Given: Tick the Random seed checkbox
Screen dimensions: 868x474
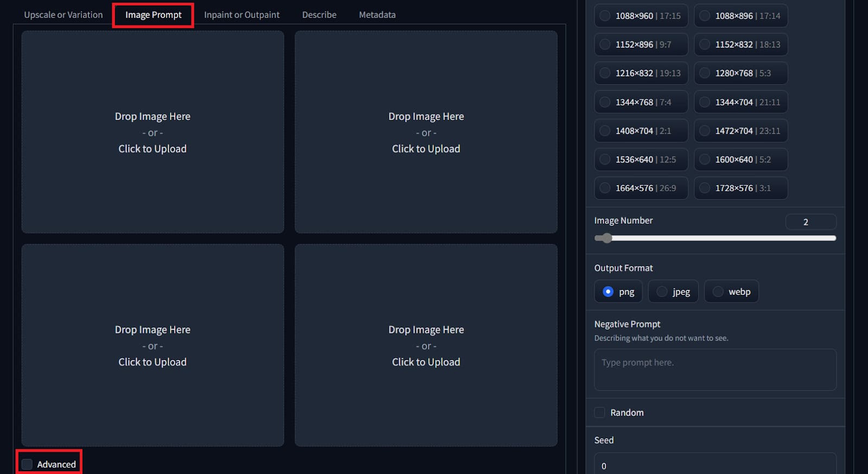Looking at the screenshot, I should [599, 413].
